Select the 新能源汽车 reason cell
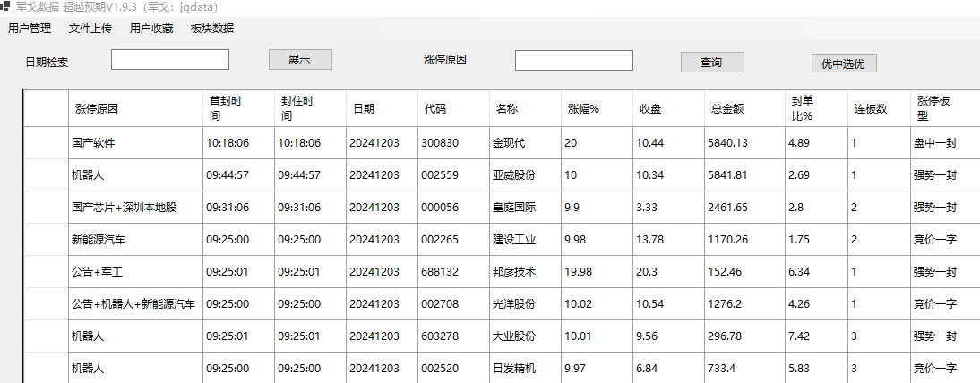The width and height of the screenshot is (980, 383). point(135,240)
